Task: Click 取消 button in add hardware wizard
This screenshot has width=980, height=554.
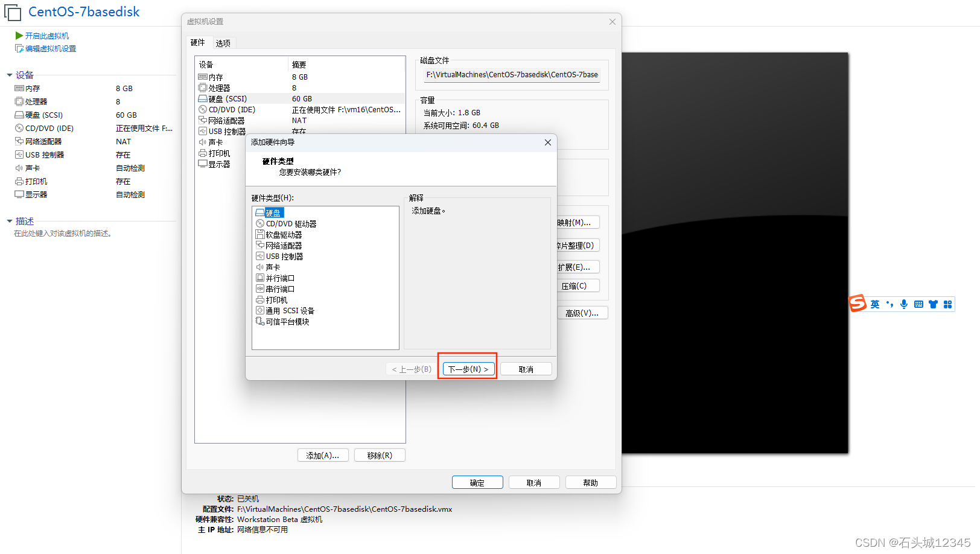Action: tap(526, 369)
